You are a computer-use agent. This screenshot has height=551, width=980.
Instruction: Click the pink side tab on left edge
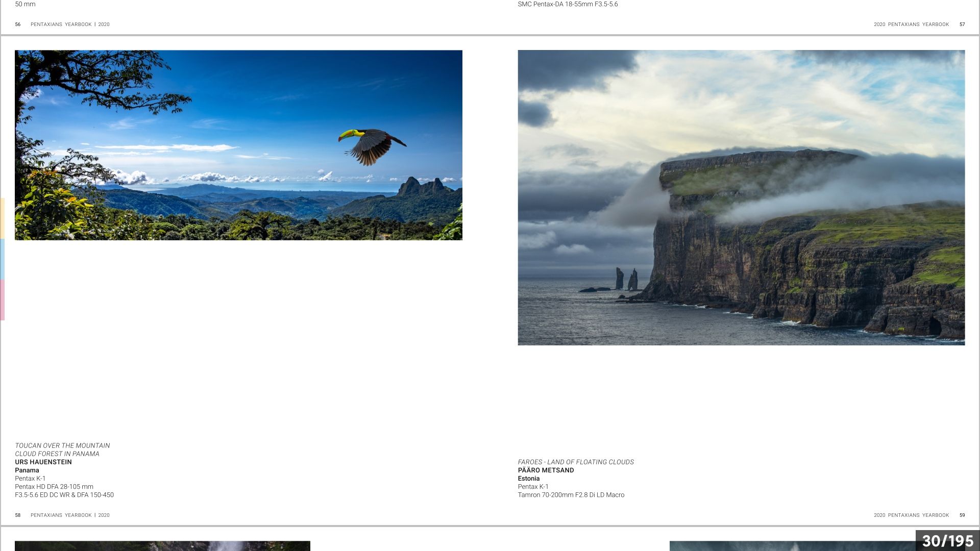(2, 300)
